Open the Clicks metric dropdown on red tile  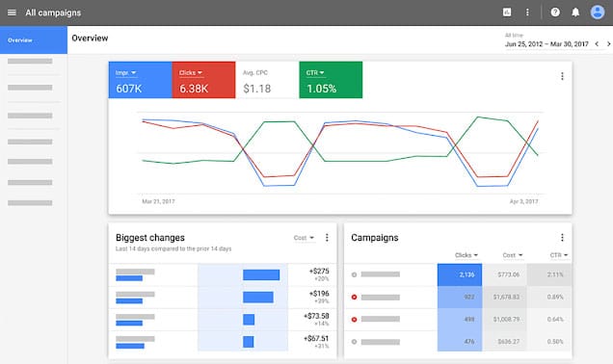[x=191, y=73]
